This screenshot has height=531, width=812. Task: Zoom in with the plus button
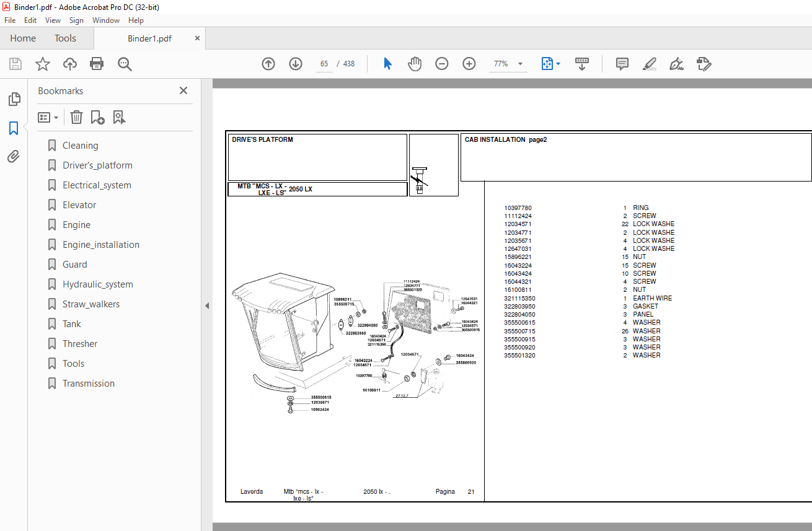click(x=469, y=64)
